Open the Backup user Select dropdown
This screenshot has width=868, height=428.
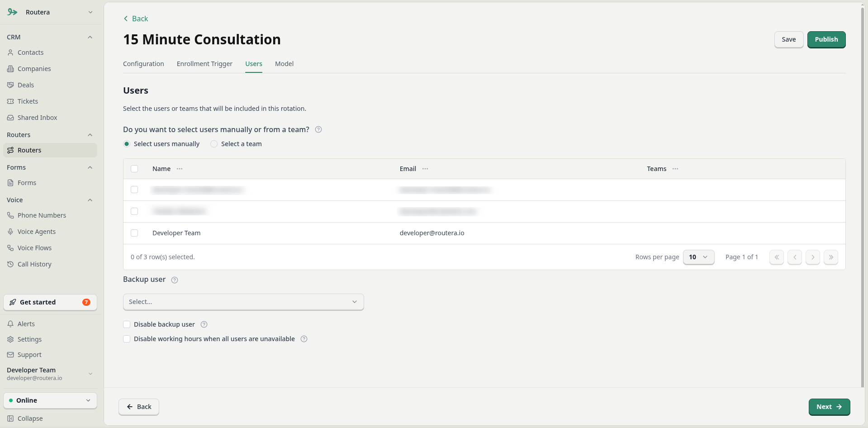tap(243, 302)
